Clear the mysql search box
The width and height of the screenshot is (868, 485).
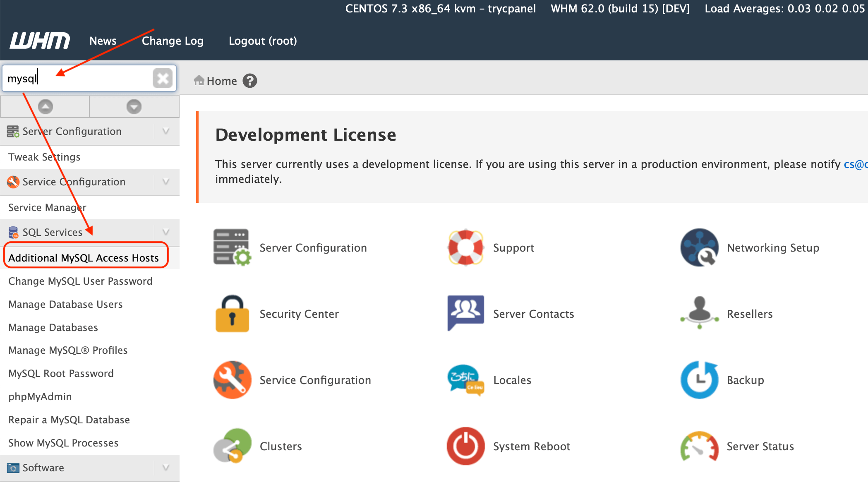[x=163, y=78]
